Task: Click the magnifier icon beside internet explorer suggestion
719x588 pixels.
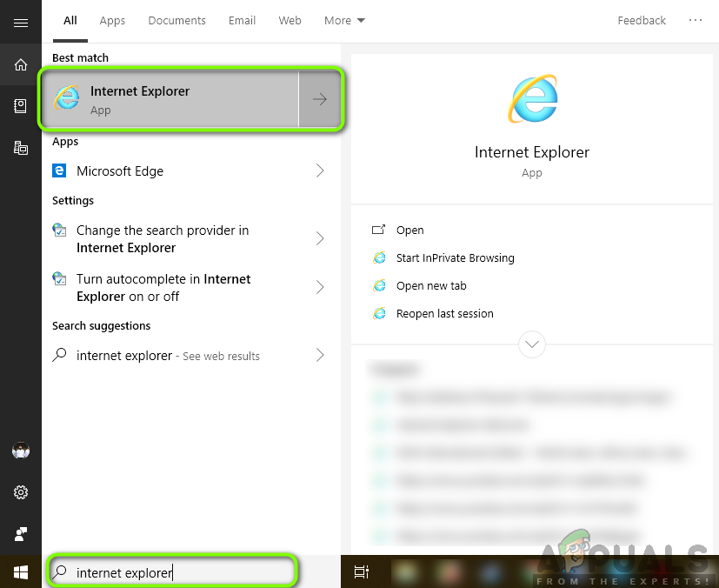Action: click(x=60, y=355)
